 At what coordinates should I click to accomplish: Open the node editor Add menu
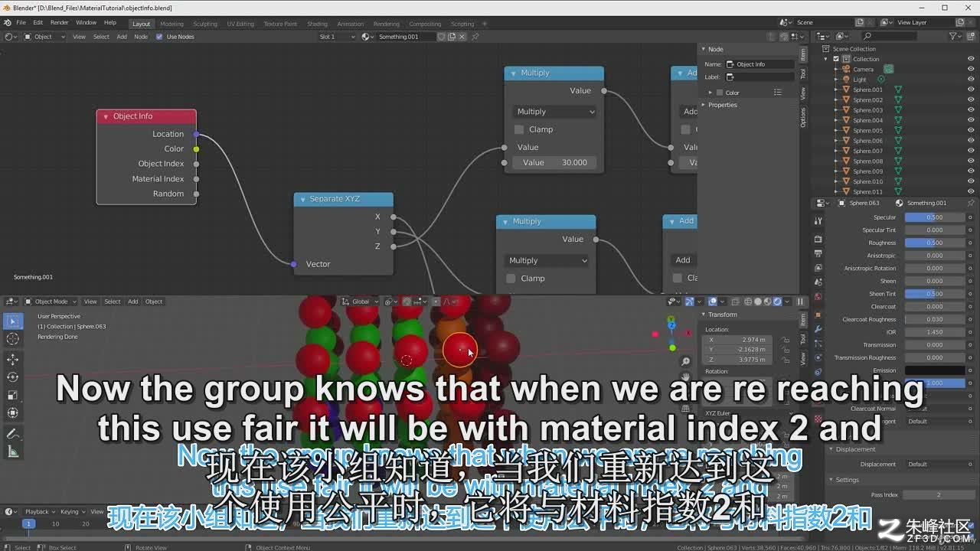(x=122, y=37)
